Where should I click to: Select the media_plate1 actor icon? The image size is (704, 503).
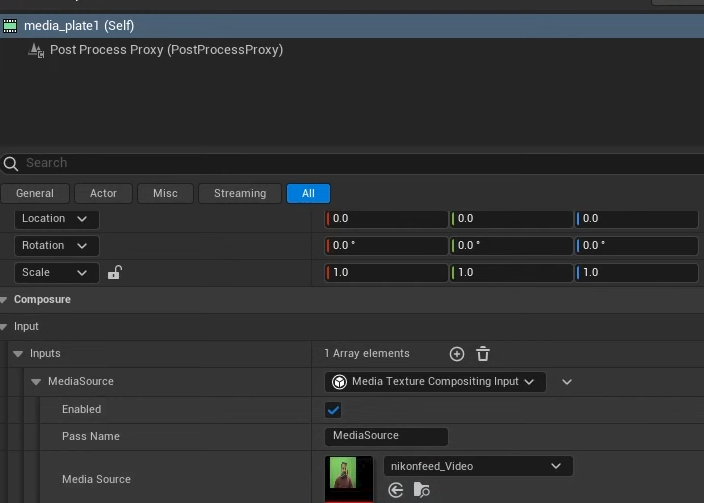(11, 25)
